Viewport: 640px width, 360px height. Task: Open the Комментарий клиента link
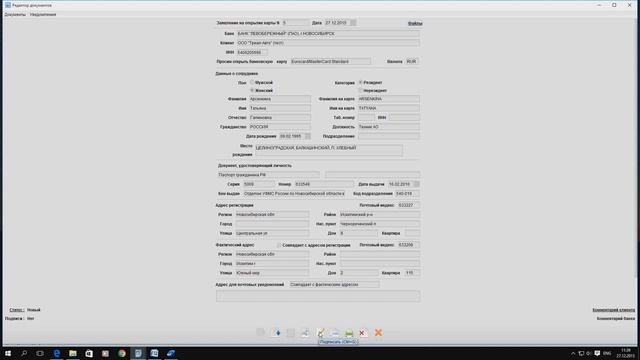[613, 310]
